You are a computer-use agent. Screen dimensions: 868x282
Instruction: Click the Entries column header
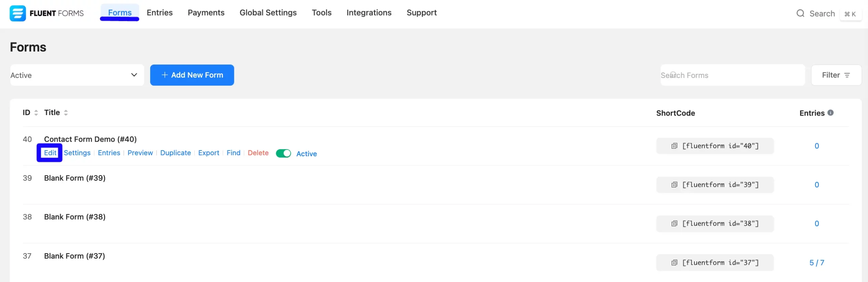click(x=812, y=113)
